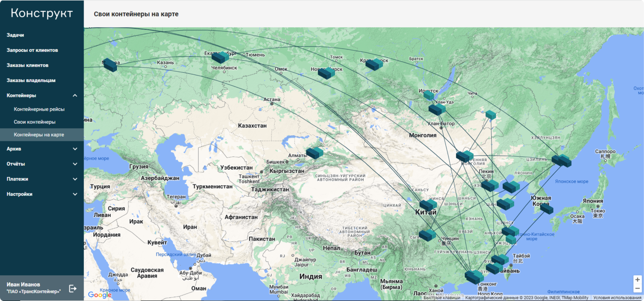Click the Google logo on the map
The height and width of the screenshot is (301, 644).
(99, 294)
